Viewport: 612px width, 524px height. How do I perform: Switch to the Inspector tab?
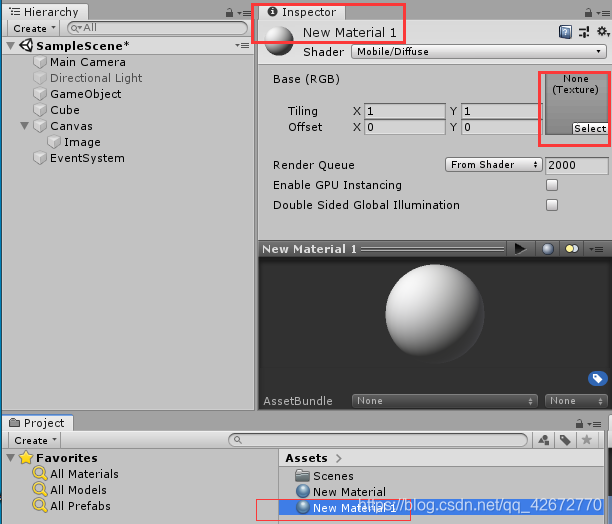tap(302, 12)
